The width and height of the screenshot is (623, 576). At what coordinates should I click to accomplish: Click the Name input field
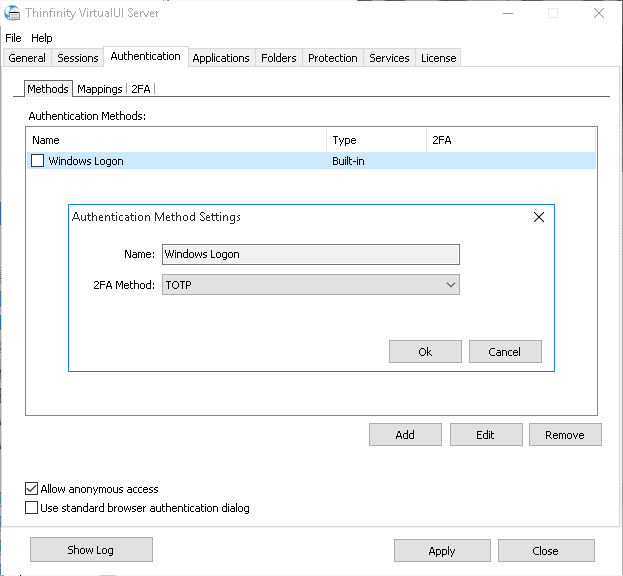pyautogui.click(x=310, y=254)
